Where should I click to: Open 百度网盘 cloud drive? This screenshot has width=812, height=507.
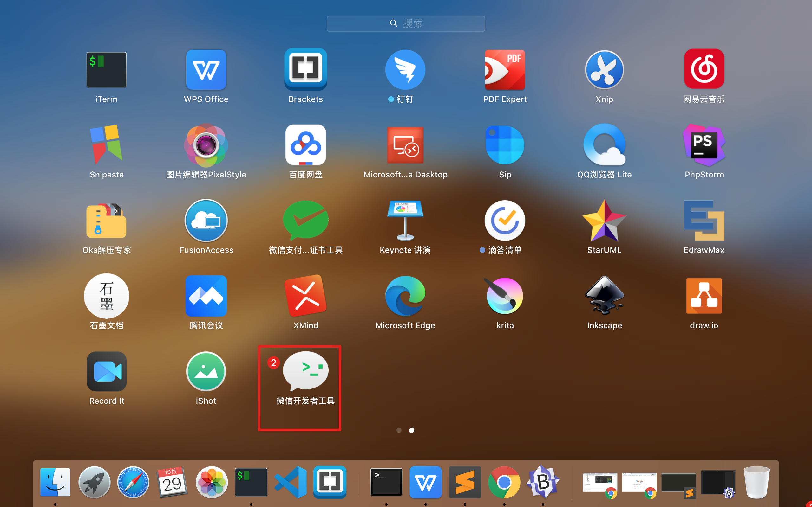[x=305, y=145]
